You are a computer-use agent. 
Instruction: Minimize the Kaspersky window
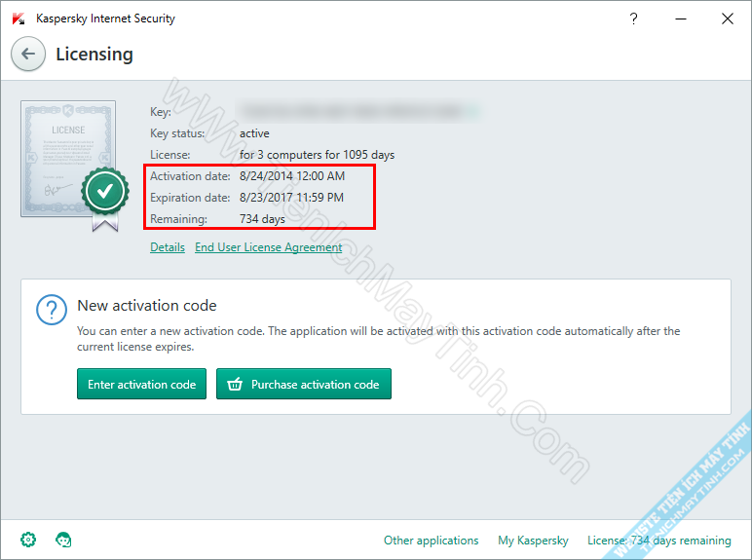coord(681,19)
